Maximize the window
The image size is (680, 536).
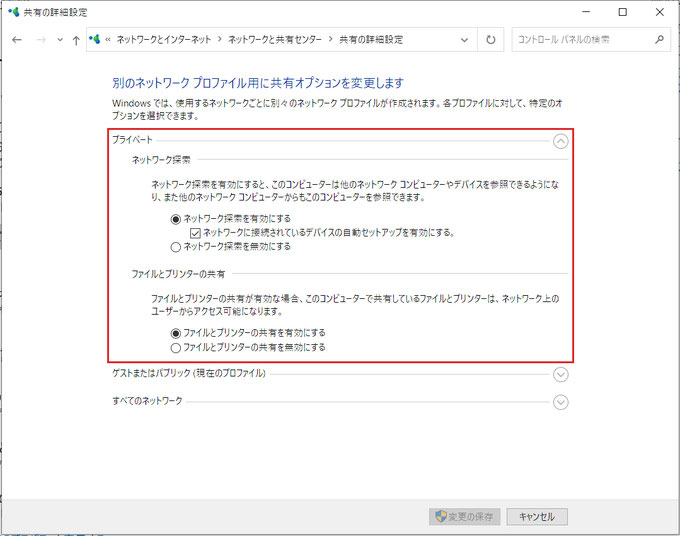pyautogui.click(x=622, y=12)
